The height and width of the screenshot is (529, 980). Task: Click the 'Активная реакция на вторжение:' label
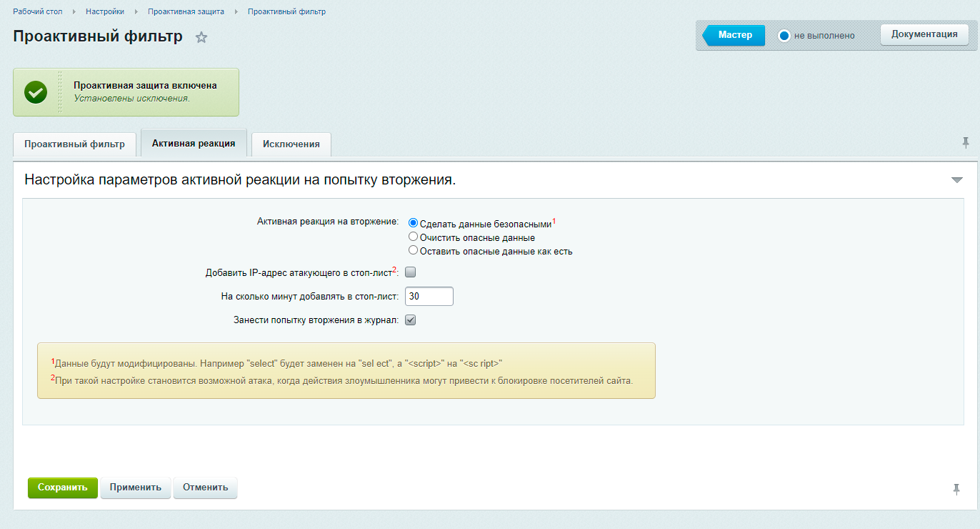(328, 222)
